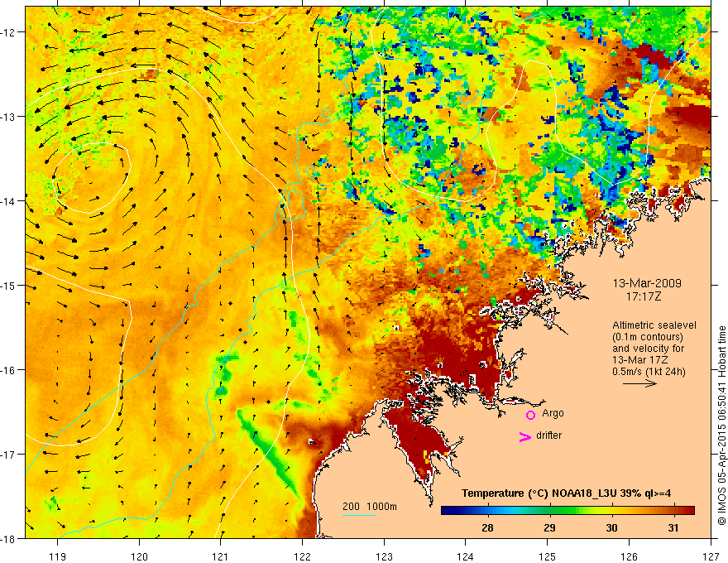This screenshot has height=563, width=728.
Task: Click the 'Altimetric sealevel' legend text
Action: click(654, 325)
